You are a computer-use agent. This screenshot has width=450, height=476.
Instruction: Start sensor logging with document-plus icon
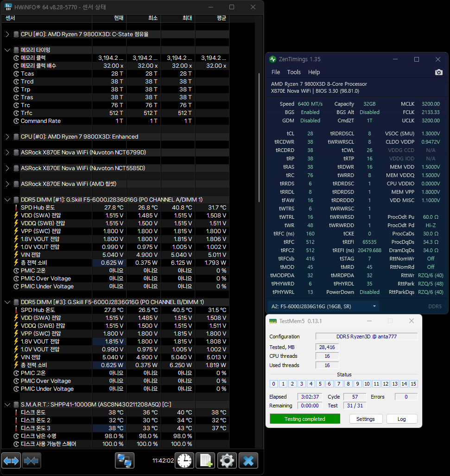coord(205,461)
